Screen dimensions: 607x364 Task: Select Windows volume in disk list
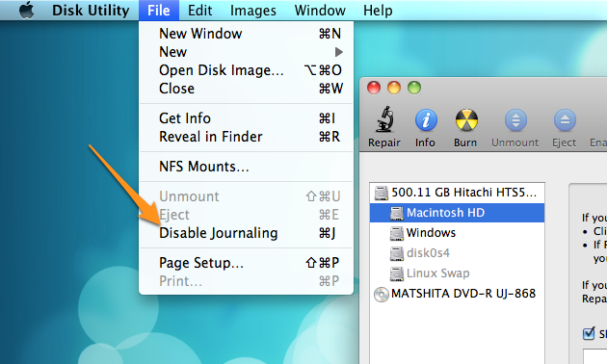pos(458,233)
